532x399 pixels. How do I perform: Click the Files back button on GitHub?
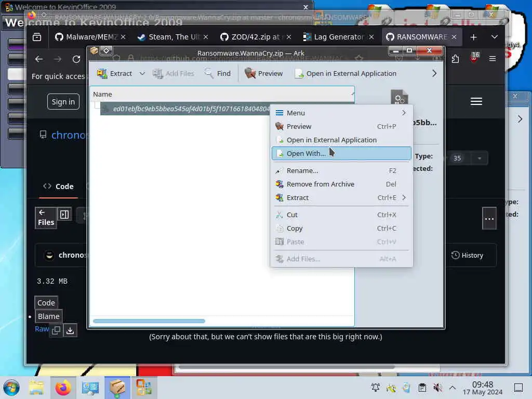tap(46, 218)
